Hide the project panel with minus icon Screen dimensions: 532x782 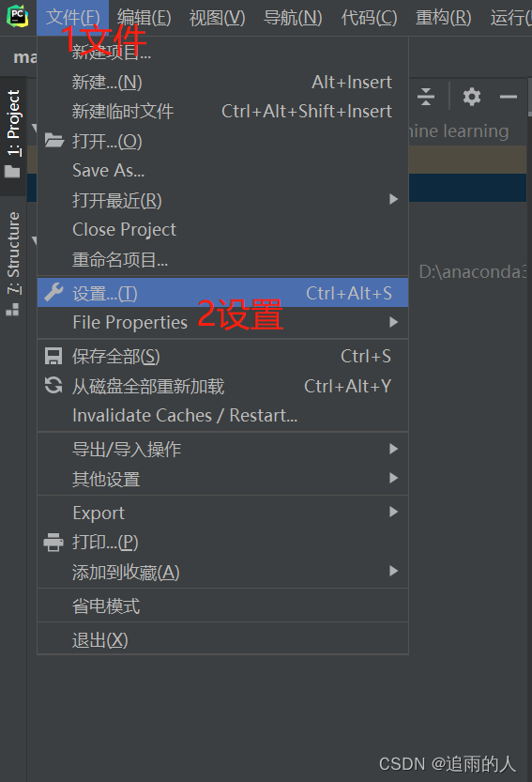pos(508,97)
